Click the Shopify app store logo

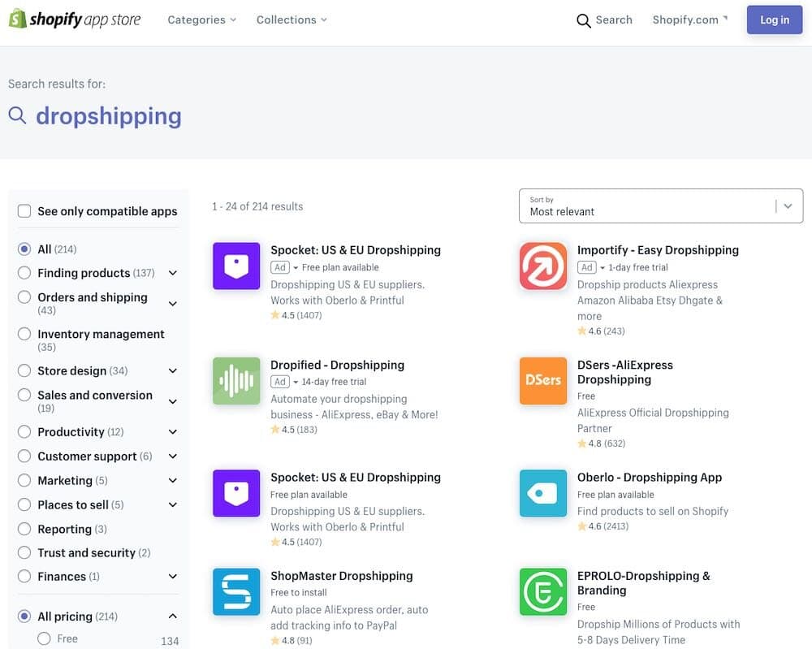pyautogui.click(x=75, y=19)
